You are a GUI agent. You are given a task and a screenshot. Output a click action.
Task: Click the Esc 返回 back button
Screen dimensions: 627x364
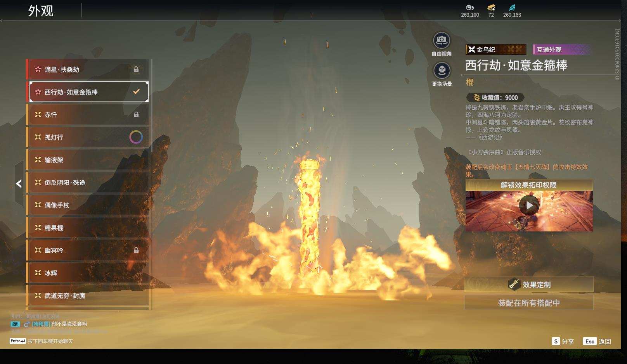(x=597, y=341)
